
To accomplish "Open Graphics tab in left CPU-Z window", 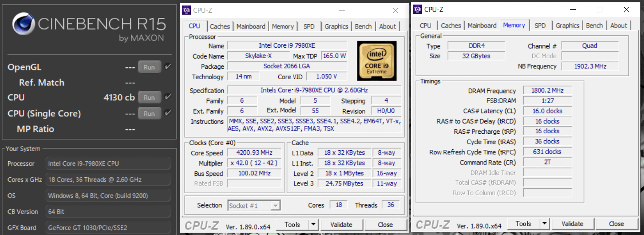I will [x=336, y=27].
